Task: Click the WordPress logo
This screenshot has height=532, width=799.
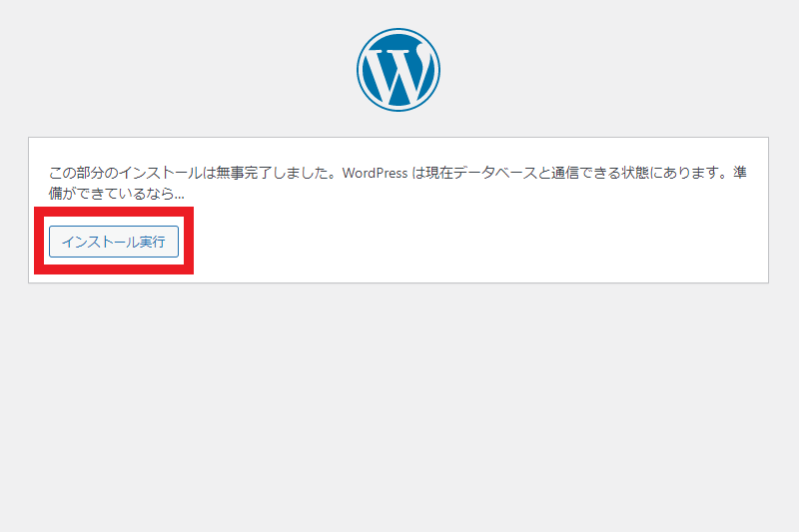Action: [x=399, y=70]
